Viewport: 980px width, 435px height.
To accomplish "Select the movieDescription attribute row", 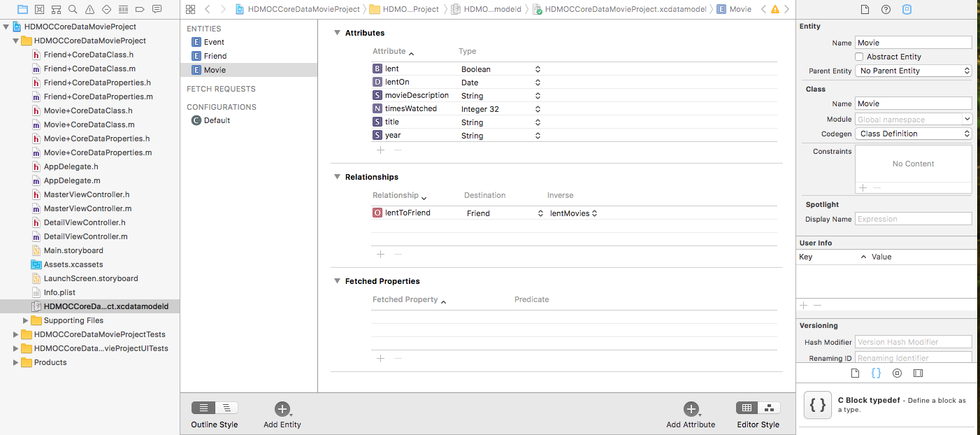I will point(574,96).
